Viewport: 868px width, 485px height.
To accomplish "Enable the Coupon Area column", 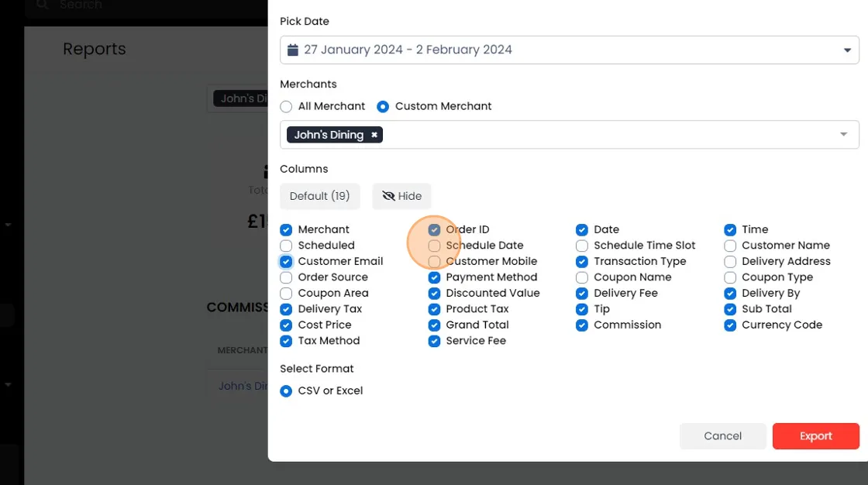I will [x=286, y=294].
